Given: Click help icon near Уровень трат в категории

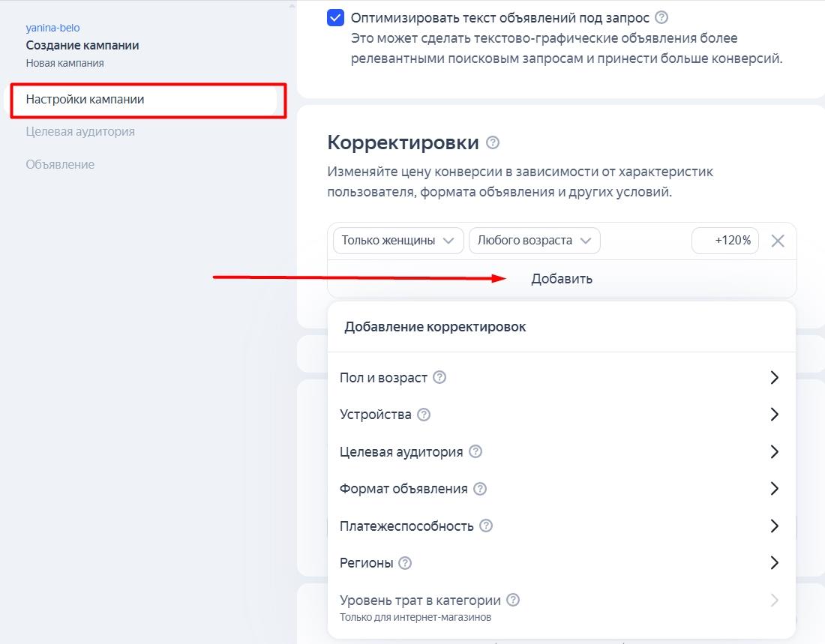Looking at the screenshot, I should 513,600.
